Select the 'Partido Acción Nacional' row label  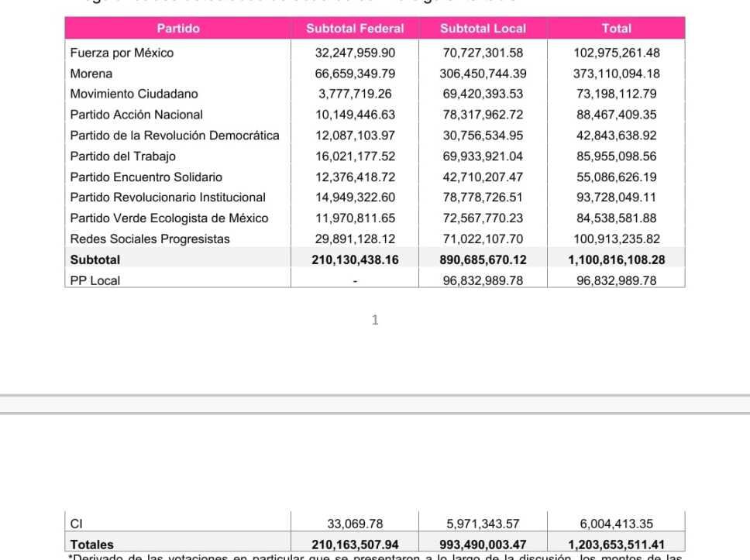(x=136, y=115)
